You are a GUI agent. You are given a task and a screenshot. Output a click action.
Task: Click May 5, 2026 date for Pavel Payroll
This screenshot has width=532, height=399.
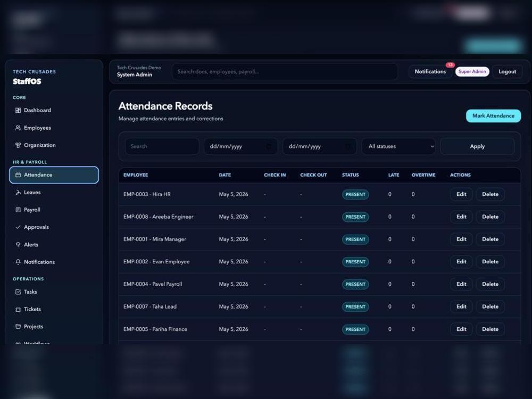coord(234,284)
